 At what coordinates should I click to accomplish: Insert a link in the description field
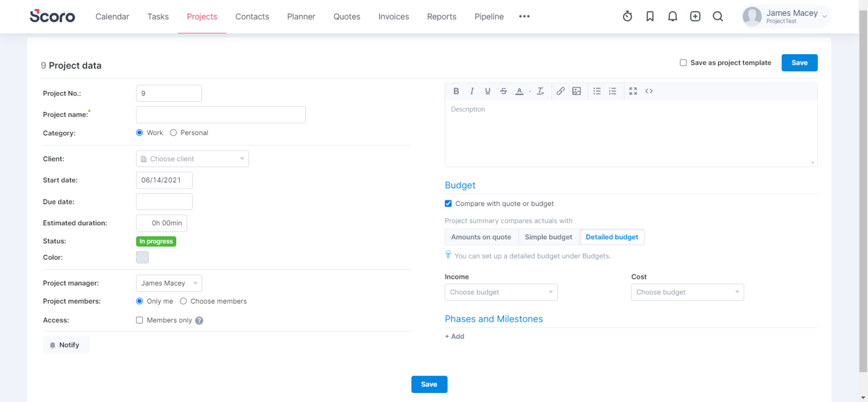coord(560,91)
